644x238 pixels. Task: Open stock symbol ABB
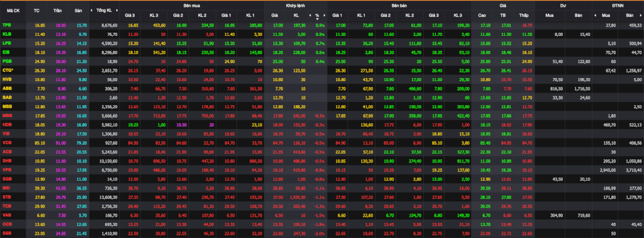coord(6,88)
